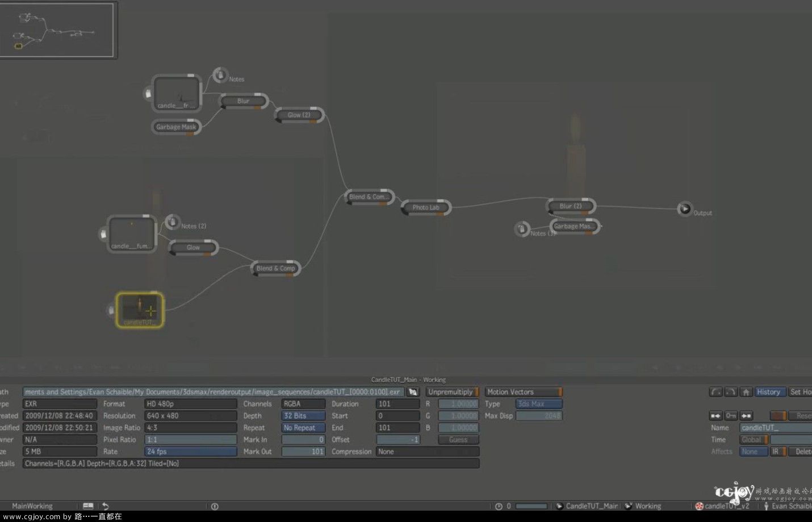Toggle the History button
Image resolution: width=812 pixels, height=522 pixels.
point(771,392)
